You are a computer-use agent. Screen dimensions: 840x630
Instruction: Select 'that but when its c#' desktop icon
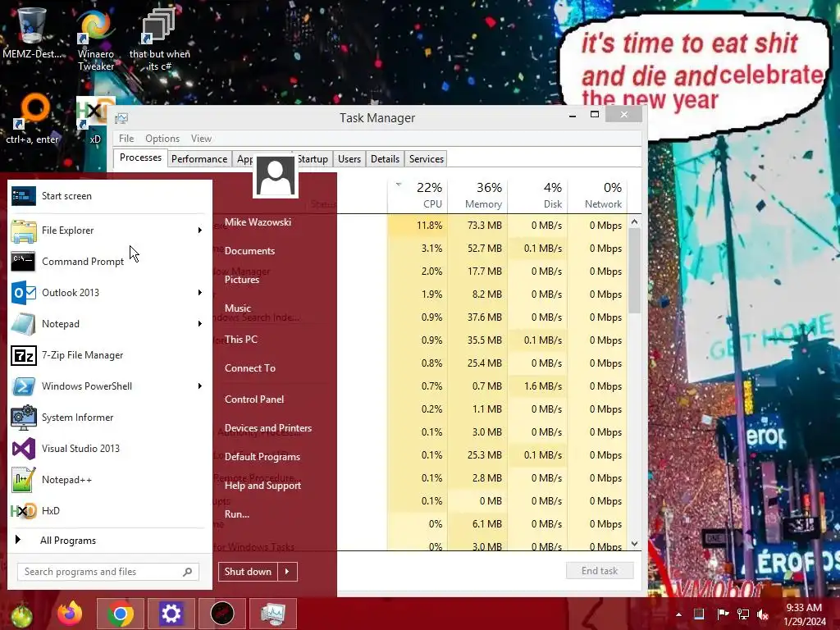pos(159,41)
